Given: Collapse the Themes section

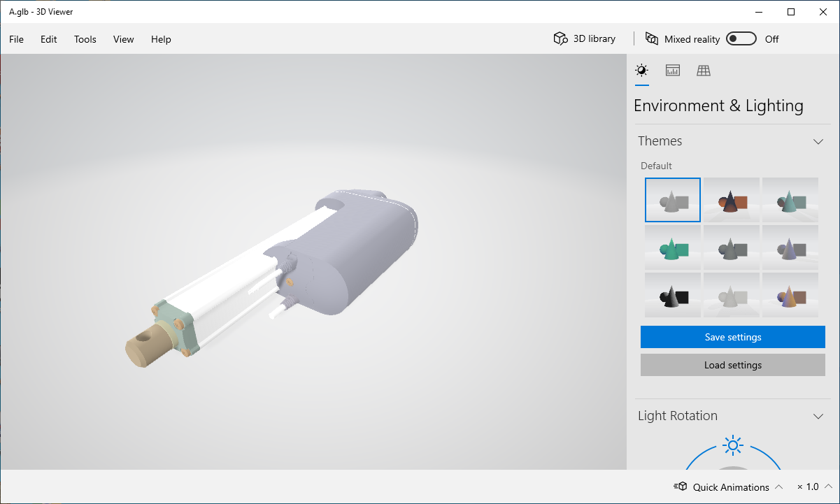Looking at the screenshot, I should click(x=818, y=141).
